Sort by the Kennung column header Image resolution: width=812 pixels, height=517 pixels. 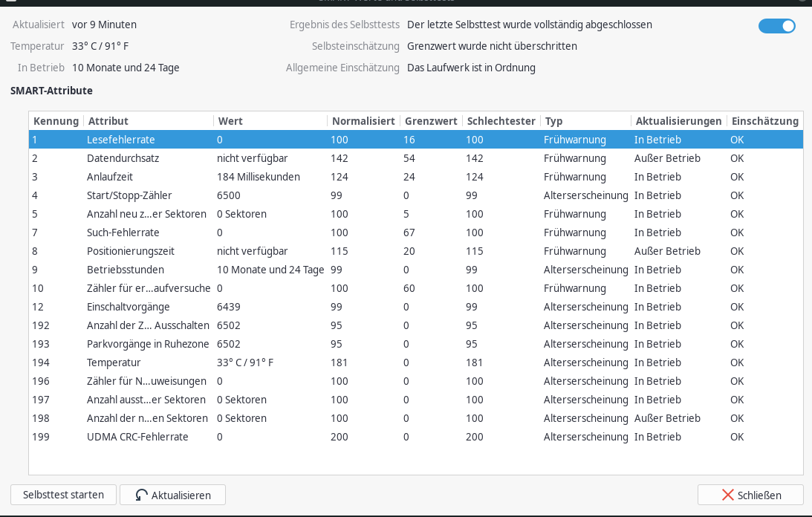pyautogui.click(x=56, y=120)
